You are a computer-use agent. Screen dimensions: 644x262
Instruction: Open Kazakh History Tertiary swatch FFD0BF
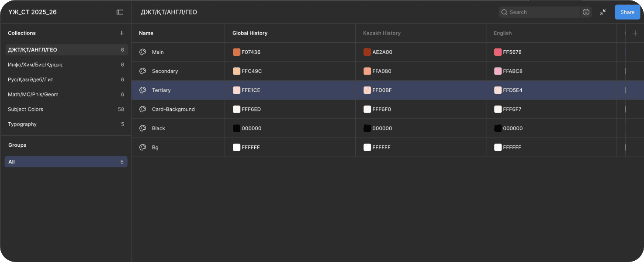(x=367, y=90)
